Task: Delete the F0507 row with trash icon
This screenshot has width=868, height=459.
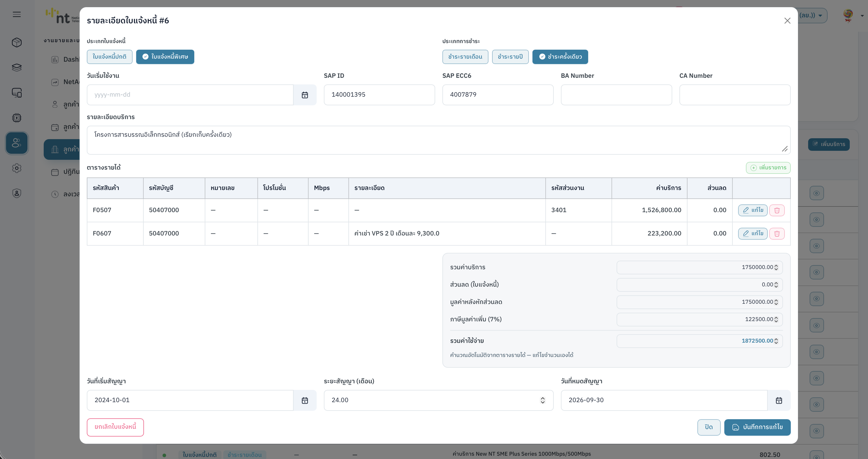Action: pos(777,210)
